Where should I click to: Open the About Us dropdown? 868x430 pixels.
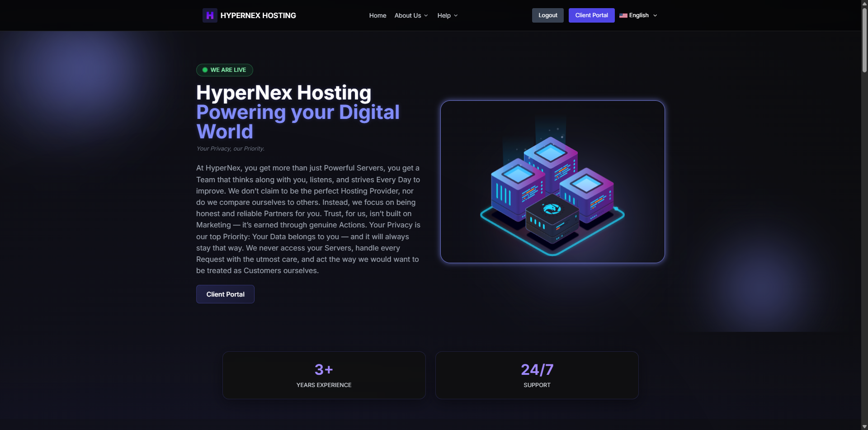(x=410, y=15)
